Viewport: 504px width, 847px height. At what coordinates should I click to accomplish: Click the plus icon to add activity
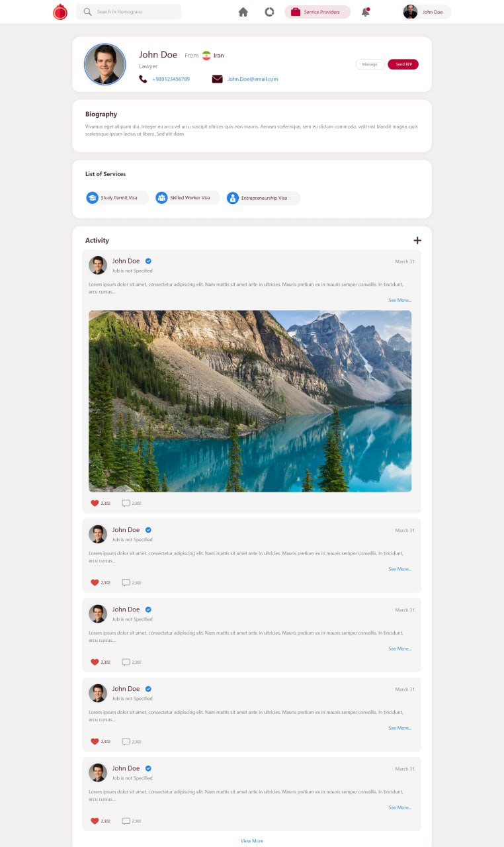pos(417,240)
